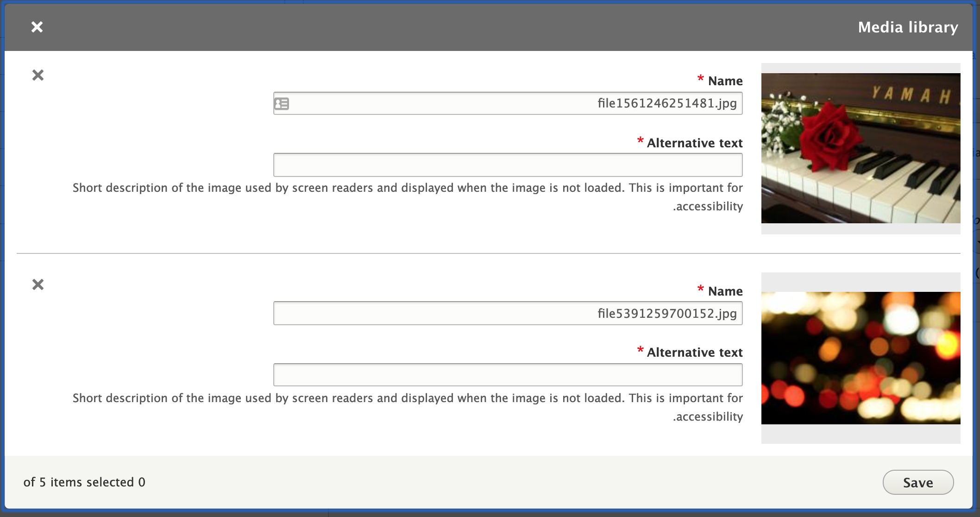
Task: Click the contact-card icon inside the first Name field
Action: coord(281,103)
